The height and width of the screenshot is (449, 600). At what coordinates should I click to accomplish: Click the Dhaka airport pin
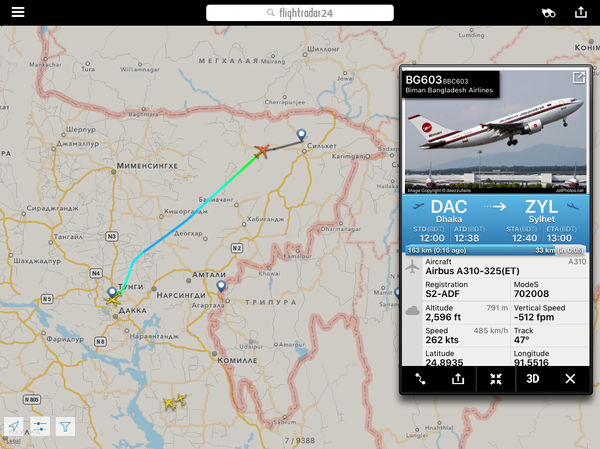(x=112, y=292)
